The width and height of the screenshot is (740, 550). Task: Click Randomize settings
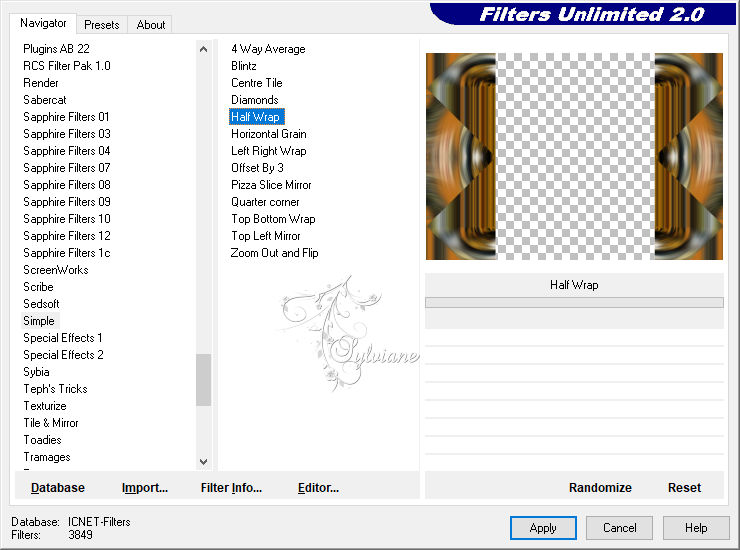(x=600, y=488)
